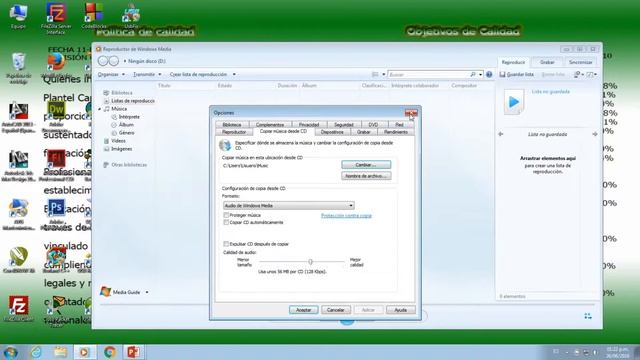
Task: Click Guardar lista in the list pane
Action: point(517,75)
